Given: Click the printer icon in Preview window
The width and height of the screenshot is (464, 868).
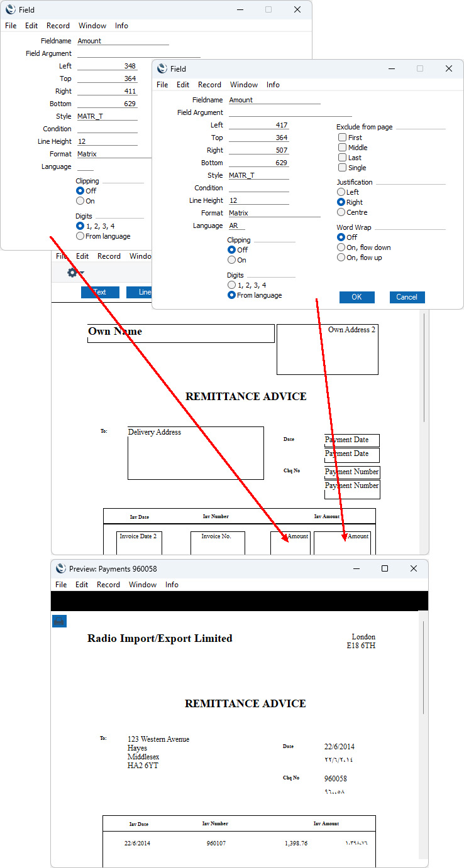Looking at the screenshot, I should point(59,621).
